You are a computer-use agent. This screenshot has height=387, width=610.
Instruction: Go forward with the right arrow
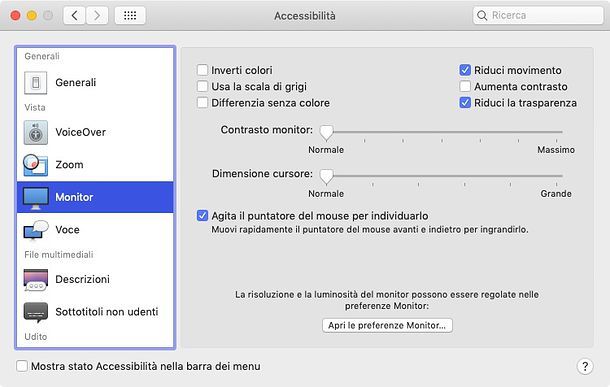97,16
